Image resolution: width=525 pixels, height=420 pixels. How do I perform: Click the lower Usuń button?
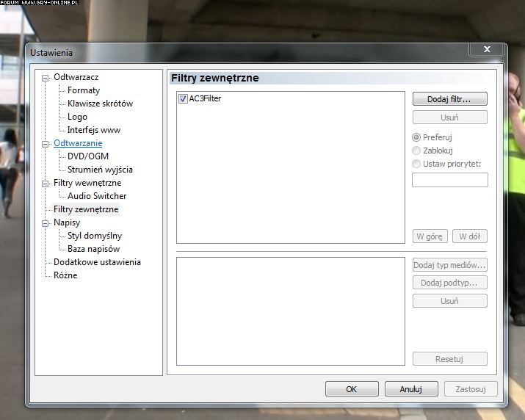tap(449, 301)
